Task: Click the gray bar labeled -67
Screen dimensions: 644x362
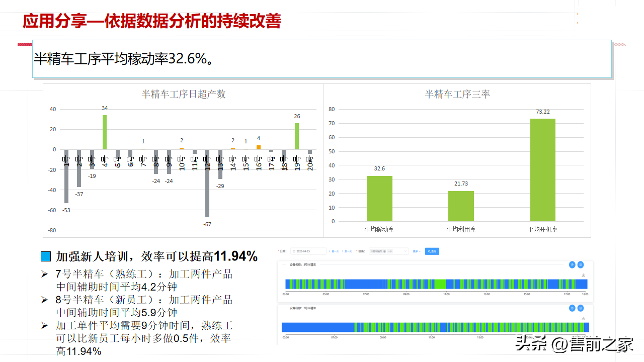Action: point(207,183)
